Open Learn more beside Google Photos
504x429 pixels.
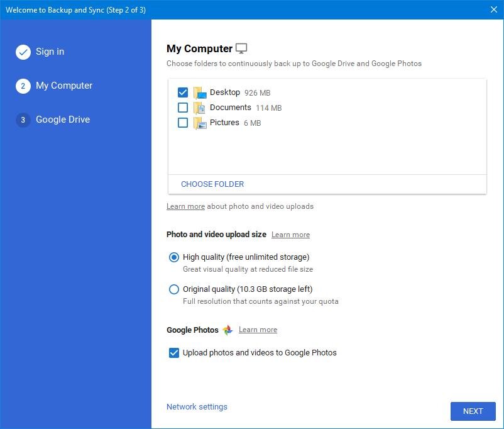click(258, 330)
